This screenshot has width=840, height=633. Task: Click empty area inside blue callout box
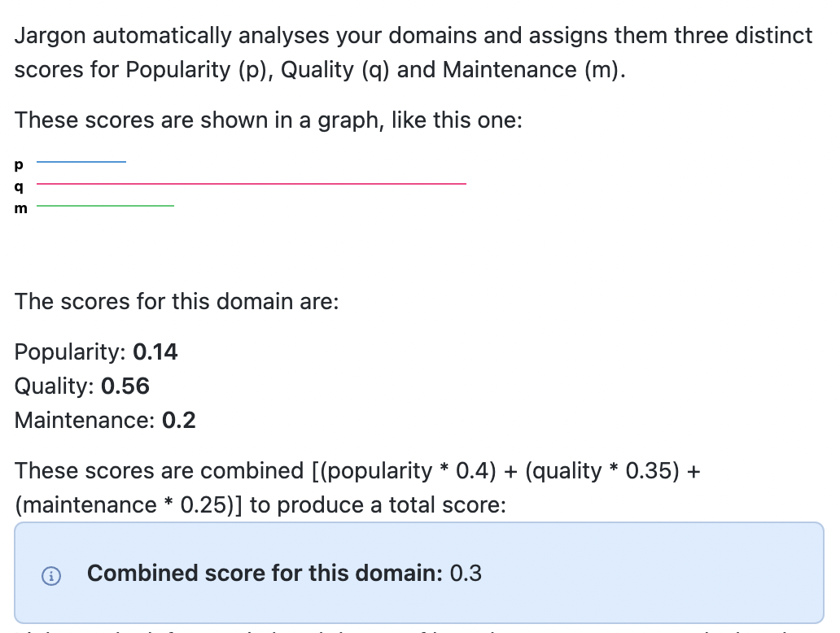pos(643,573)
